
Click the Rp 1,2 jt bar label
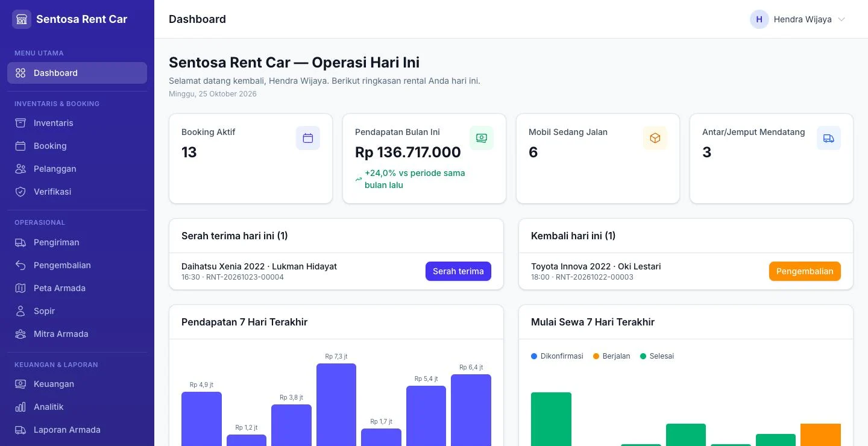(246, 427)
